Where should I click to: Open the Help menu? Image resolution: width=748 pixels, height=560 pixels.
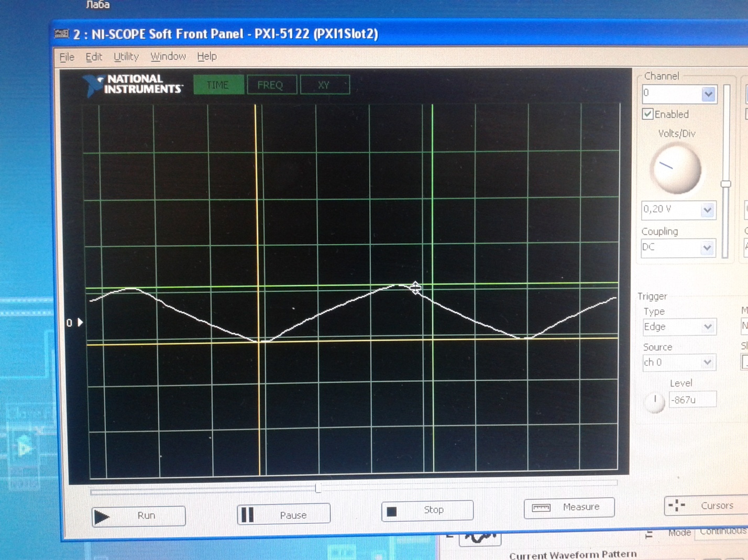(x=207, y=56)
